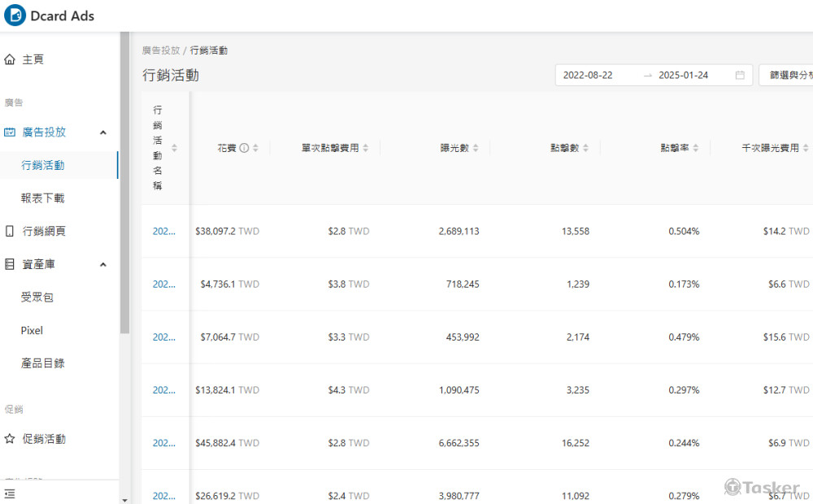The height and width of the screenshot is (504, 813).
Task: Click the info icon beside 花費 header
Action: click(246, 147)
